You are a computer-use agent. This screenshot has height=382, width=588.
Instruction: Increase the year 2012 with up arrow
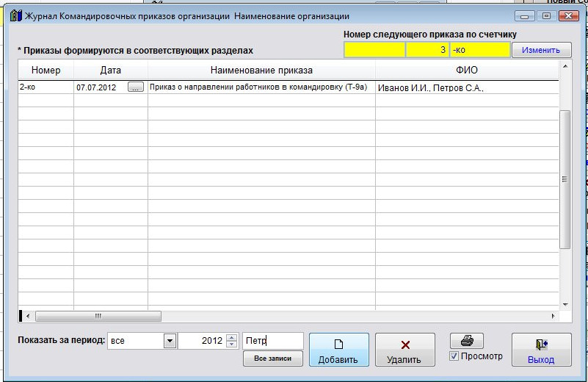(x=232, y=337)
